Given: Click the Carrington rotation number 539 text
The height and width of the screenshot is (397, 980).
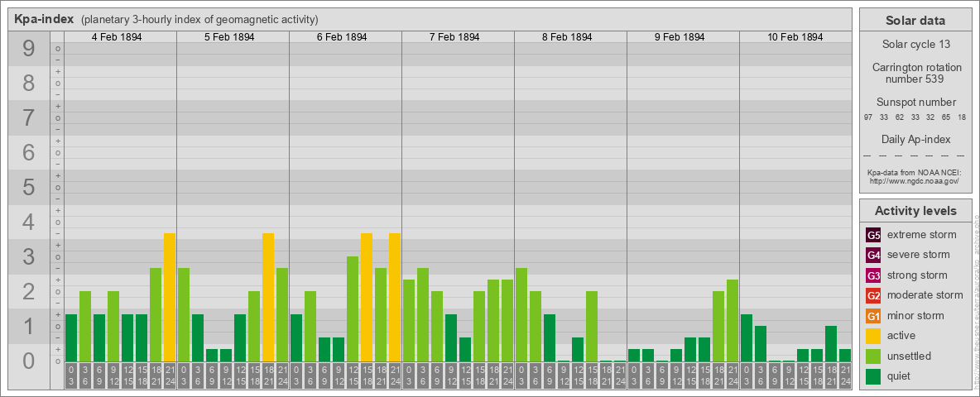Looking at the screenshot, I should point(916,73).
